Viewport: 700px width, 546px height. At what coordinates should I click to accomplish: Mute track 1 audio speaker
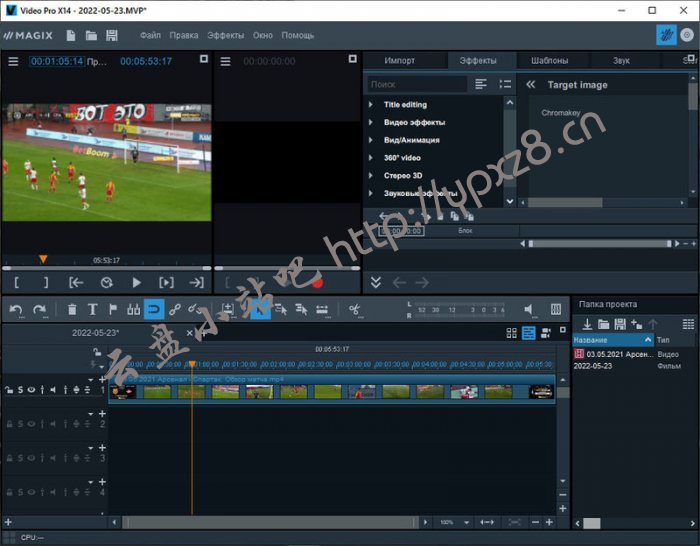pyautogui.click(x=53, y=390)
